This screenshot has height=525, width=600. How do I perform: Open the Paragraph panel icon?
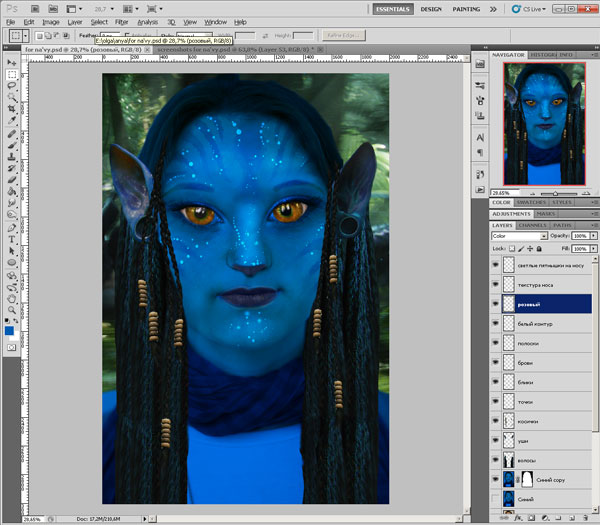(480, 152)
